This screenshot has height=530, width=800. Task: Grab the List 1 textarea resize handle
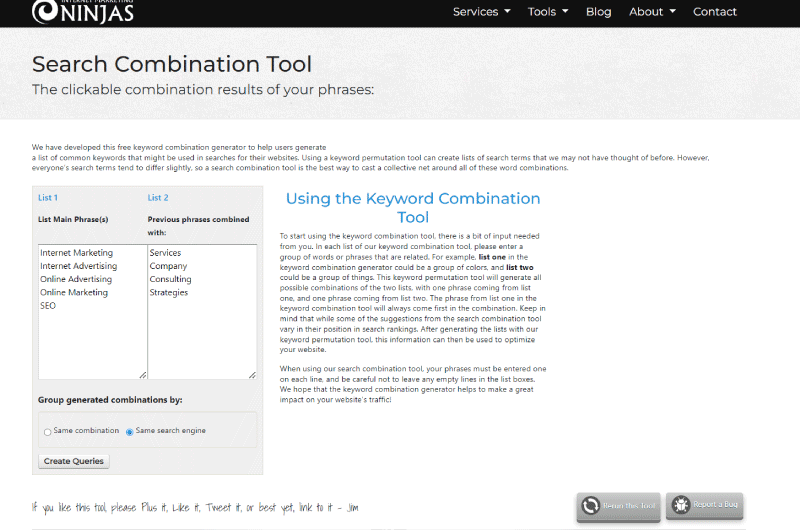pyautogui.click(x=143, y=375)
